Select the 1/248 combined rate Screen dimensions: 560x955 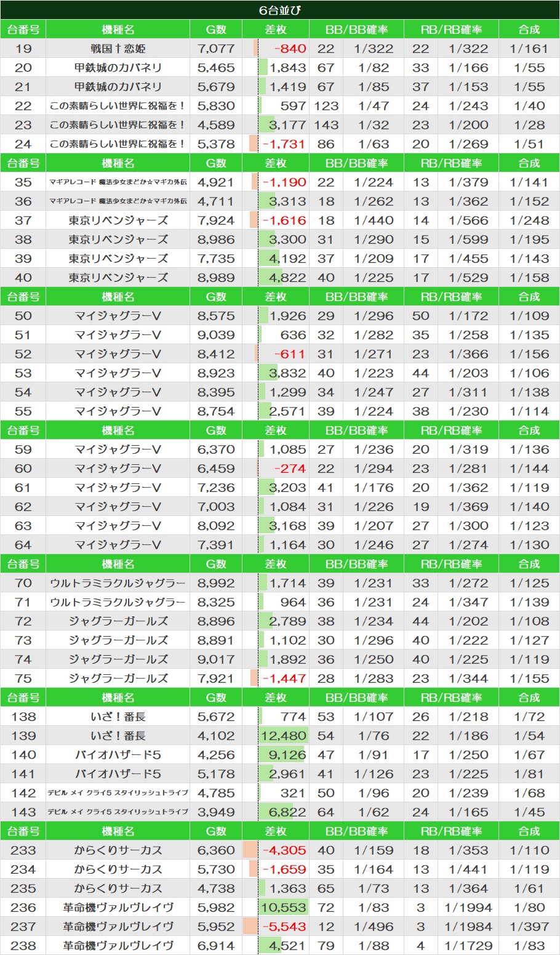click(x=529, y=220)
